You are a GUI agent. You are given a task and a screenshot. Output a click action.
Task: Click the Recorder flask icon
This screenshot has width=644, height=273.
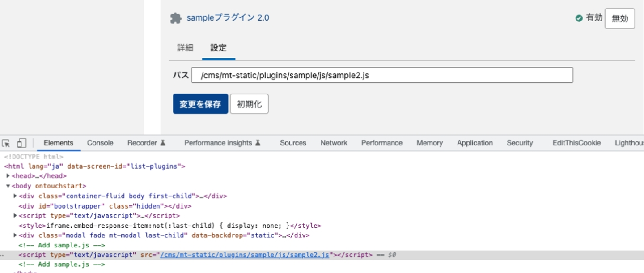[x=163, y=143]
